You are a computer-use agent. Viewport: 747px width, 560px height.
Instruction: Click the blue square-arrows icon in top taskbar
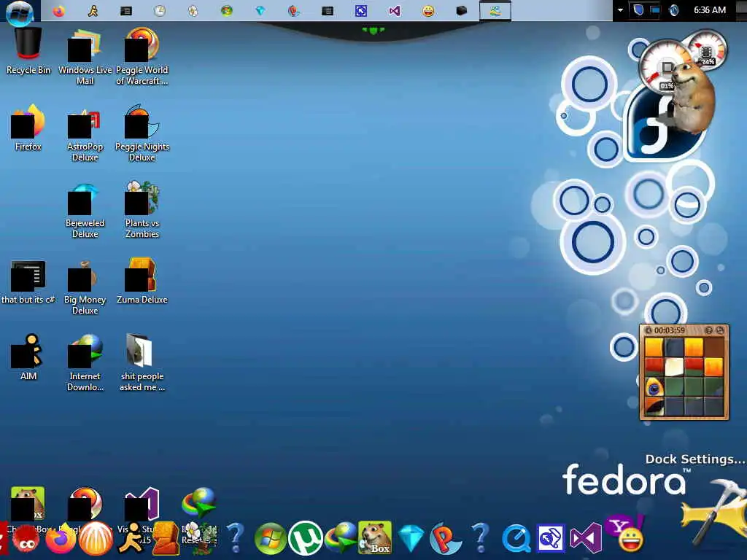[361, 10]
